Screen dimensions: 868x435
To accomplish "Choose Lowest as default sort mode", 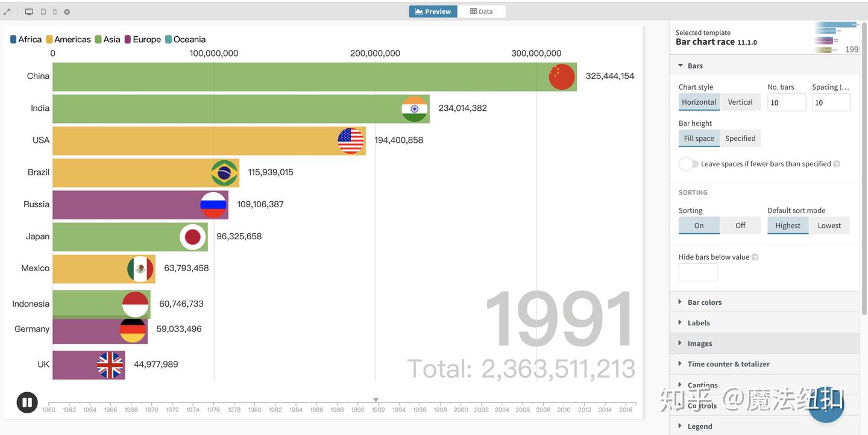I will click(829, 225).
